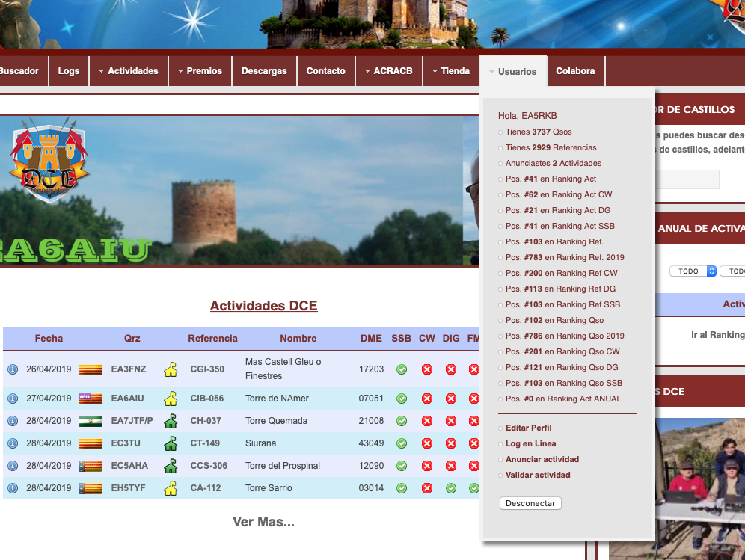Click the Andalusia flag next to EA7JTF/P
745x560 pixels.
click(x=91, y=421)
